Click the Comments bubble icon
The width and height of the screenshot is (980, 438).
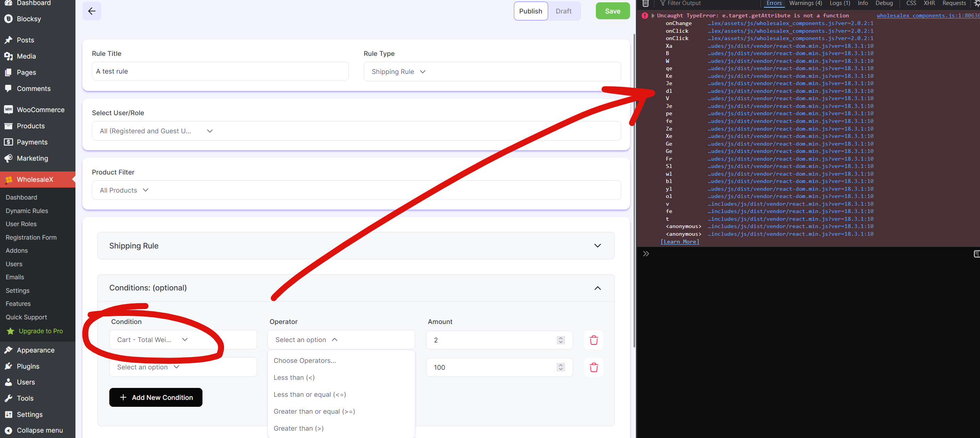[x=8, y=89]
